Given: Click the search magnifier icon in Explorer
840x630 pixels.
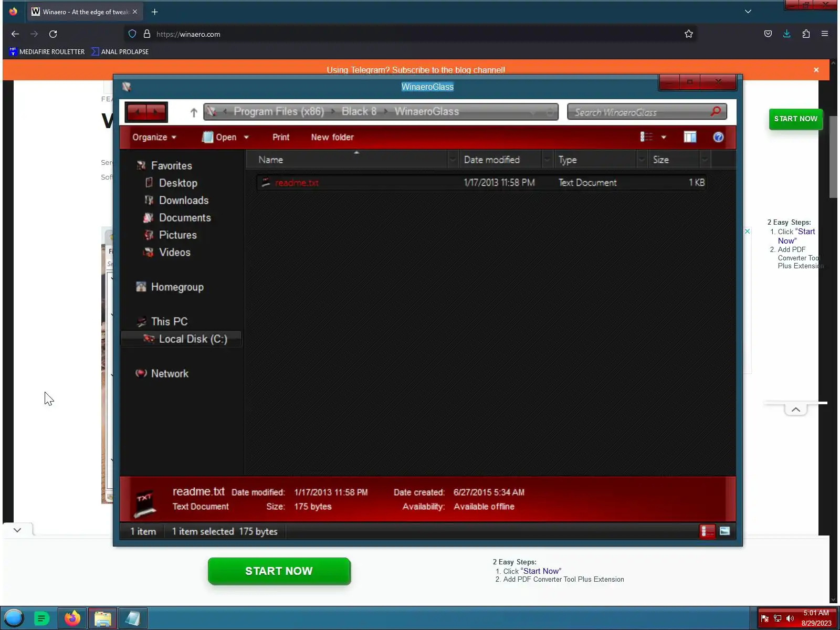Looking at the screenshot, I should pyautogui.click(x=716, y=111).
